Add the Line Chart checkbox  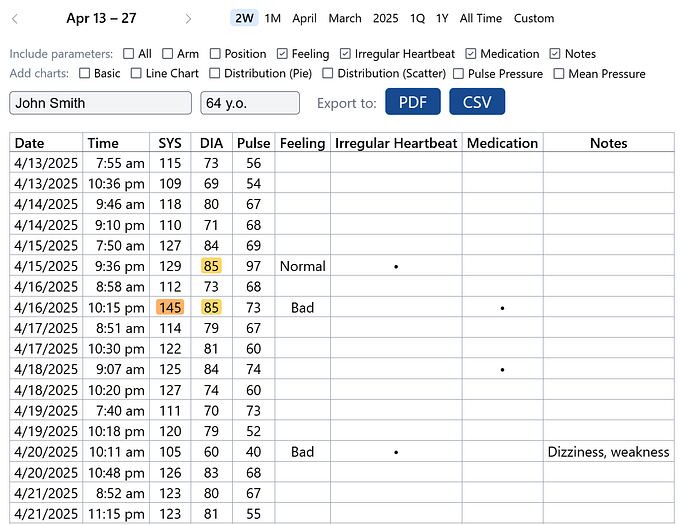pyautogui.click(x=137, y=73)
